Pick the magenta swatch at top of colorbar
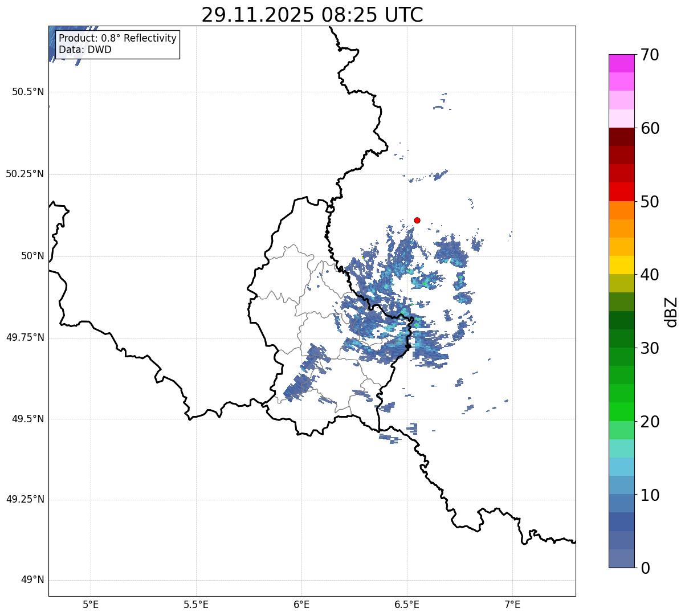The image size is (685, 616). 621,63
